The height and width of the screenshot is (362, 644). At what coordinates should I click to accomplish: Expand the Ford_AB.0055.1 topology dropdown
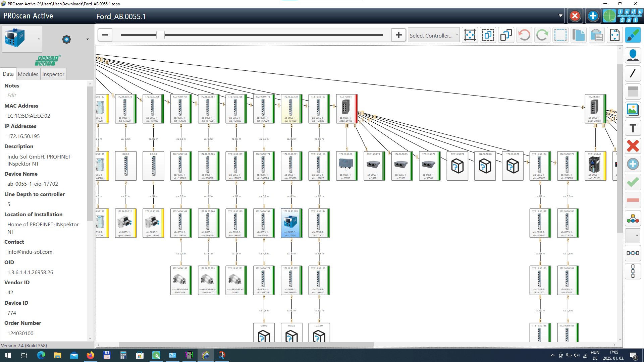tap(560, 16)
